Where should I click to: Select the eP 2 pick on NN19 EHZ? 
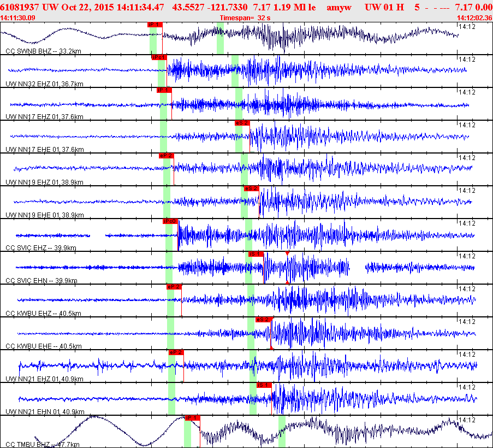point(166,156)
